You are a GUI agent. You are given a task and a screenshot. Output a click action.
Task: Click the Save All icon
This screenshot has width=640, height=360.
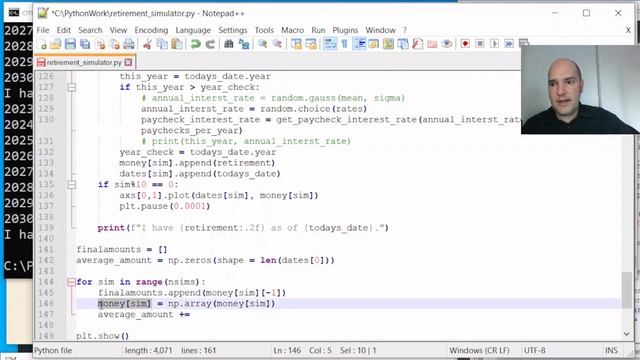tap(85, 44)
